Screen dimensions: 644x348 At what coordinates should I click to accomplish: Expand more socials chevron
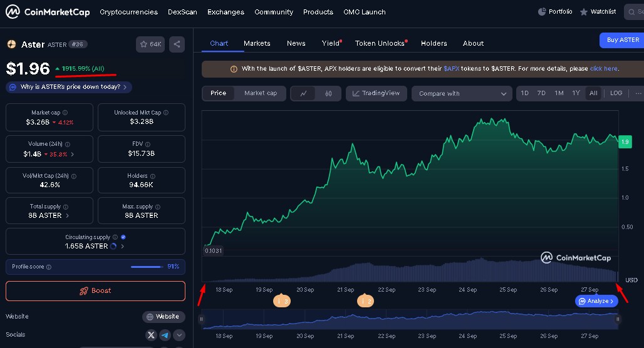(x=179, y=335)
